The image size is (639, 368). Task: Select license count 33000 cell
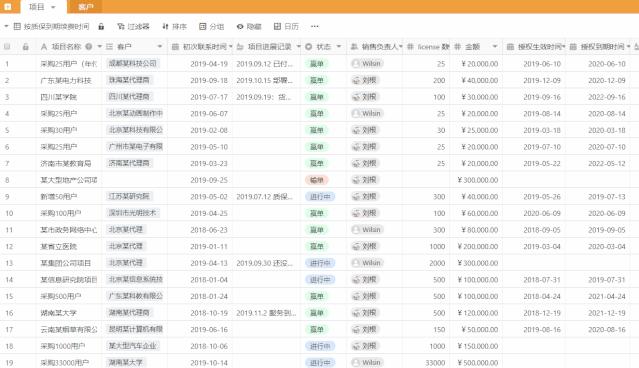point(427,363)
